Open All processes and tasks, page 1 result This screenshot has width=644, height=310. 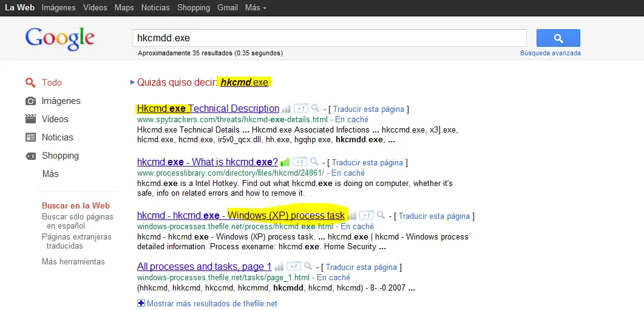click(204, 266)
